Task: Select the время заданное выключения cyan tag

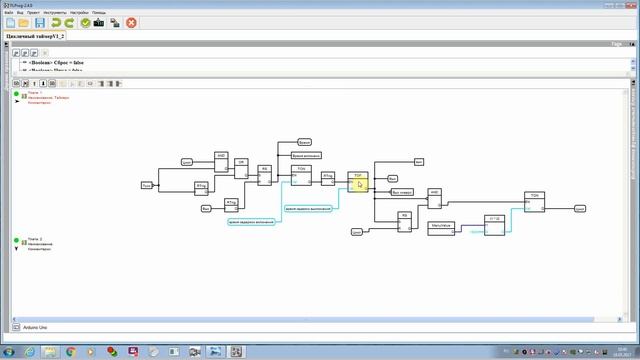Action: click(308, 209)
